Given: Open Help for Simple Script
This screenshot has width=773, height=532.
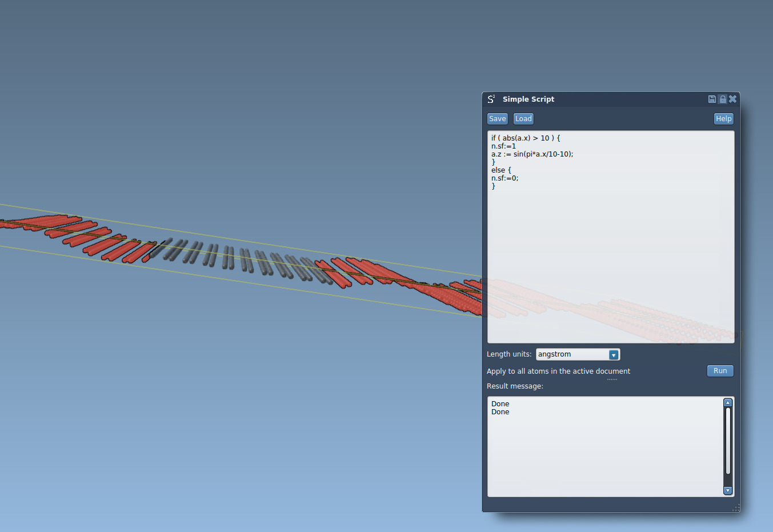Looking at the screenshot, I should [x=723, y=119].
